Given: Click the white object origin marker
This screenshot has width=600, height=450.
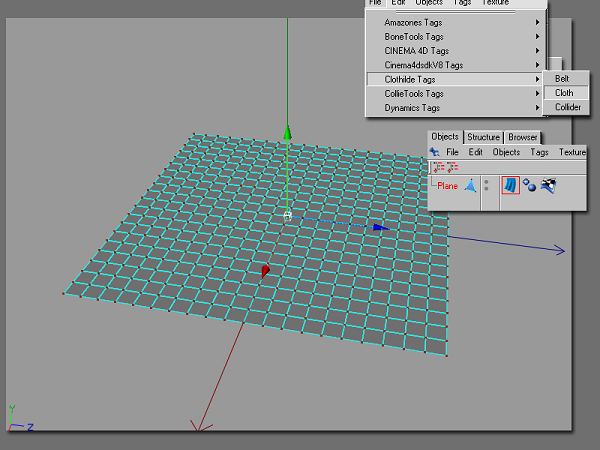Looking at the screenshot, I should [287, 217].
